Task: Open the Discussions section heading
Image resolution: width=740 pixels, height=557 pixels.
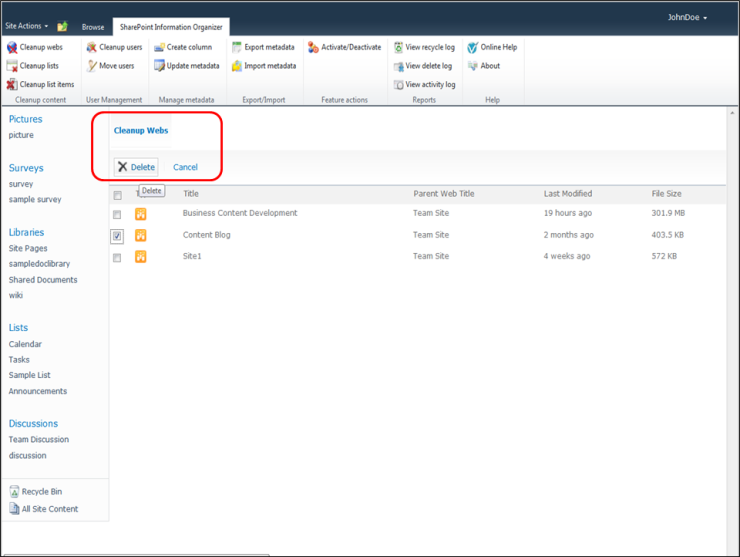Action: (34, 423)
